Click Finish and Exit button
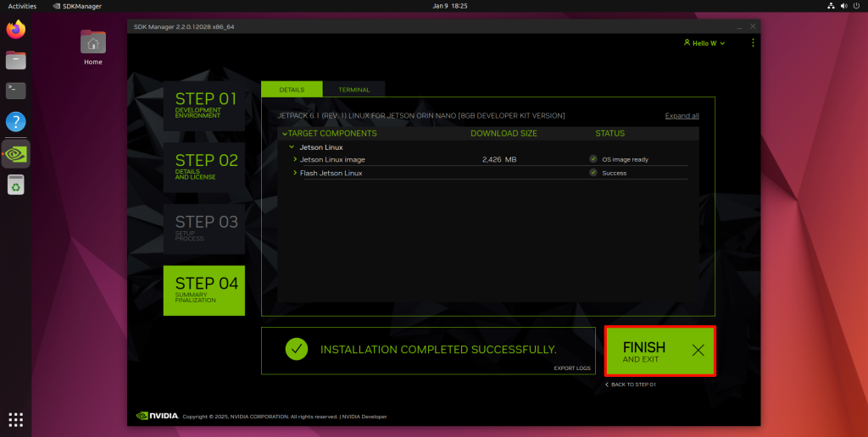Viewport: 868px width, 437px height. pos(659,351)
